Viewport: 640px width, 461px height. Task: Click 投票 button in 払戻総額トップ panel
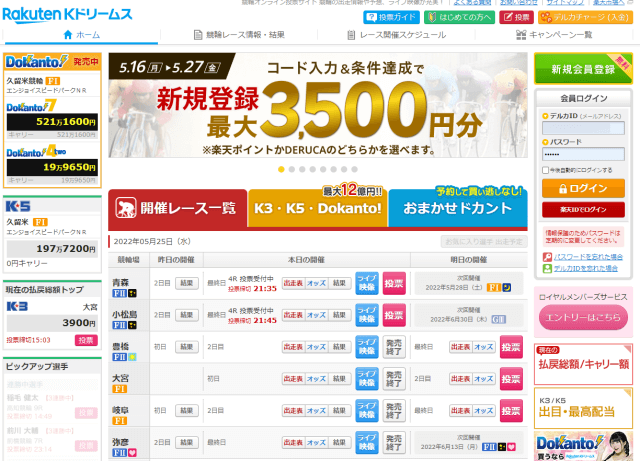click(x=86, y=340)
